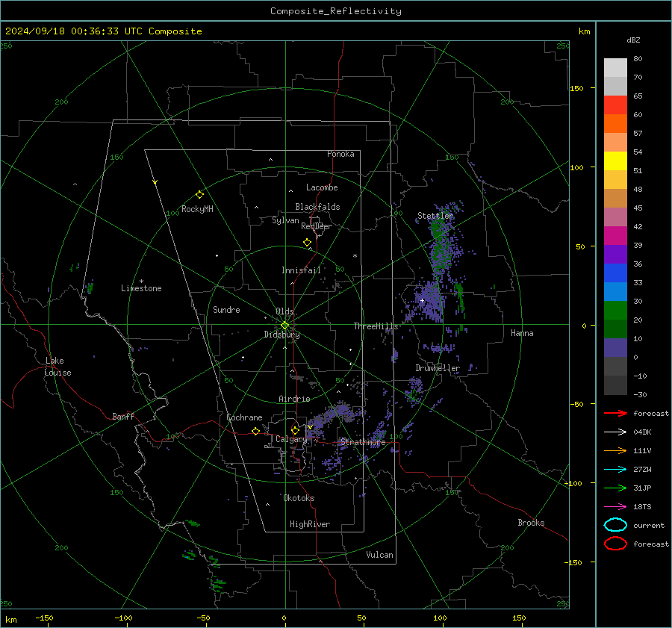The width and height of the screenshot is (672, 628).
Task: Select the magenta dBZ swatch
Action: 615,236
